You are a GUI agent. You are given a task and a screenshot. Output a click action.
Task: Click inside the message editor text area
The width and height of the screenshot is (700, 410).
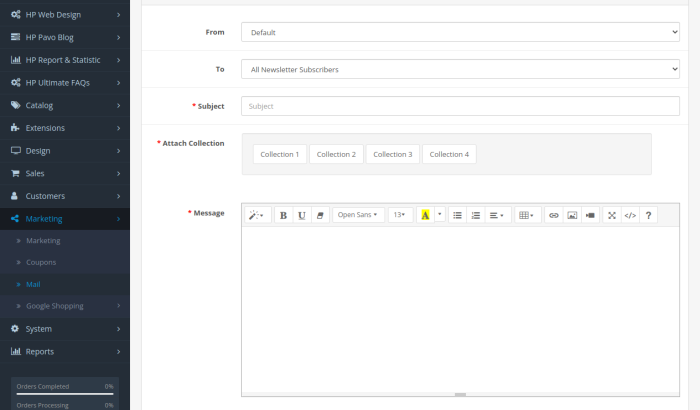click(460, 310)
